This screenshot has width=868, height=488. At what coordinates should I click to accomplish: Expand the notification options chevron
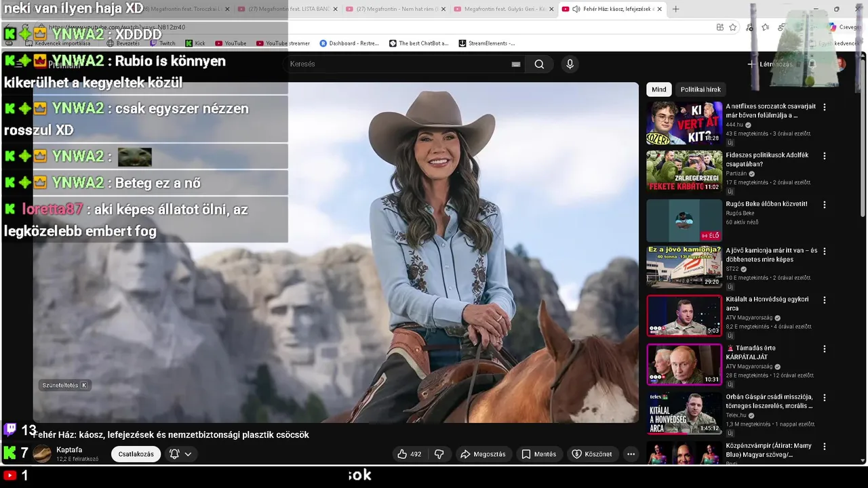188,454
